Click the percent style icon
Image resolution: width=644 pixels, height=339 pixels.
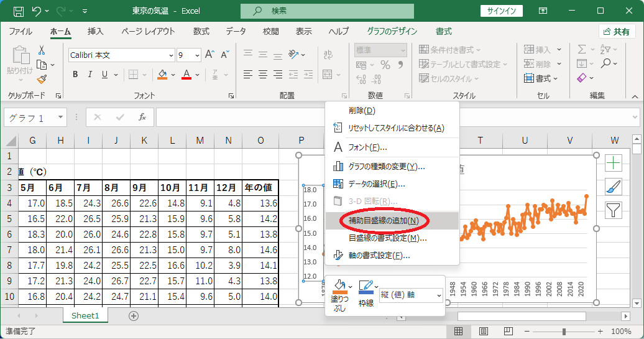385,65
